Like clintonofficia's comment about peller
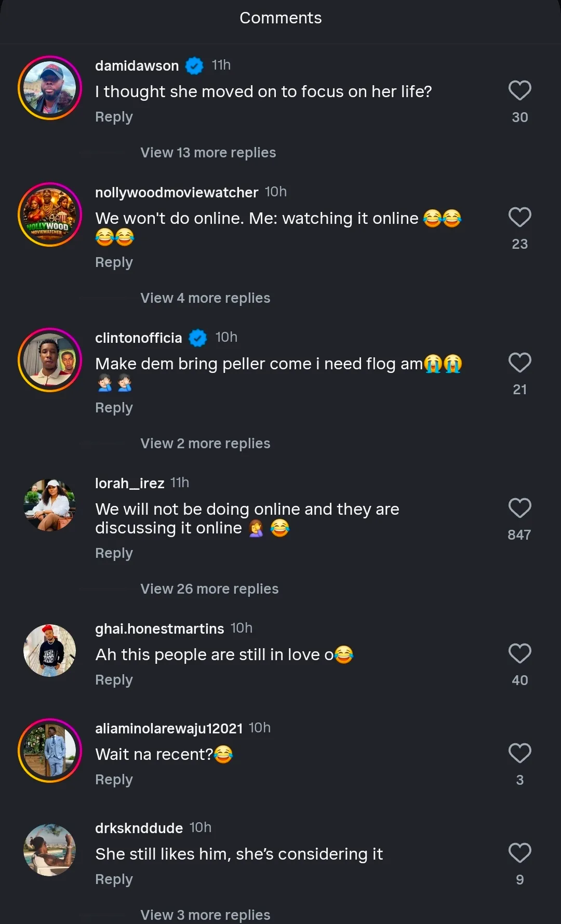This screenshot has width=561, height=924. click(519, 363)
